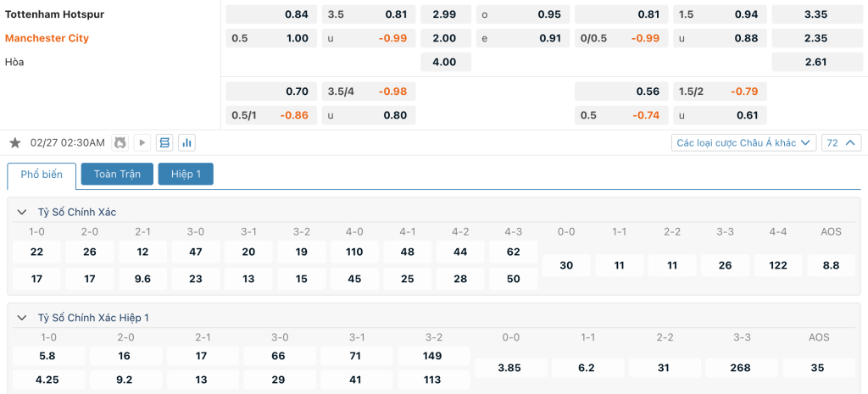This screenshot has height=394, width=868.
Task: Select first-half over 1.5 at 0.94
Action: pos(721,14)
